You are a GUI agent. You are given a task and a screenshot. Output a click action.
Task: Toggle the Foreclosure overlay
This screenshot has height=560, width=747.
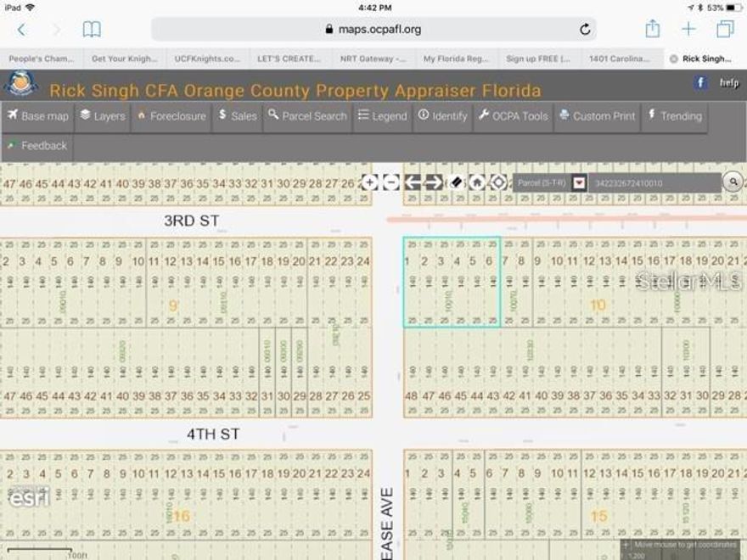click(x=171, y=116)
